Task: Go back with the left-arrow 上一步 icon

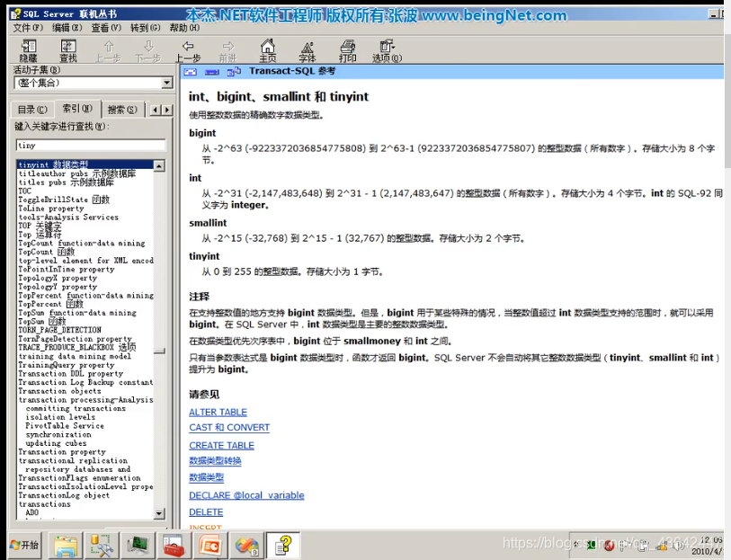Action: tap(188, 50)
